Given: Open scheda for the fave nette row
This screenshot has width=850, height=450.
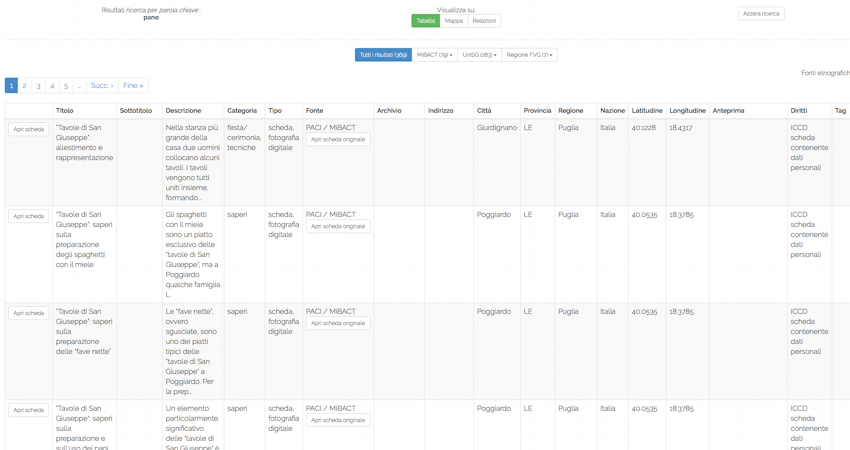Looking at the screenshot, I should [x=28, y=313].
